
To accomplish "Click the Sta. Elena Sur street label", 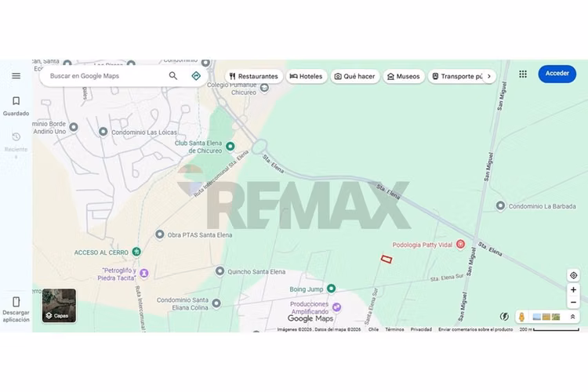I will coord(447,278).
